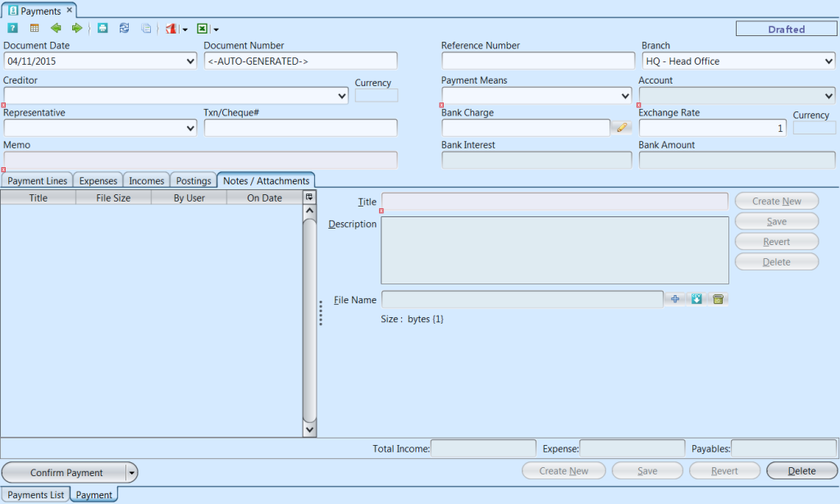840x504 pixels.
Task: Click the Payments tab page icon
Action: [13, 11]
